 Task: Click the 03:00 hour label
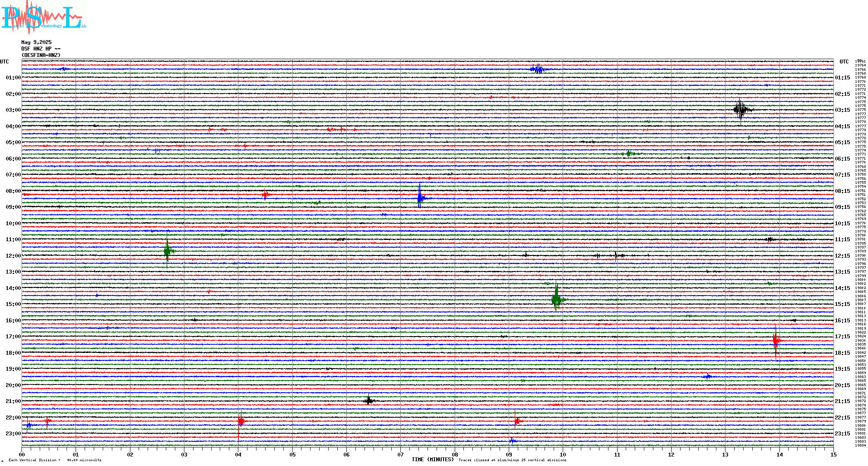(13, 110)
